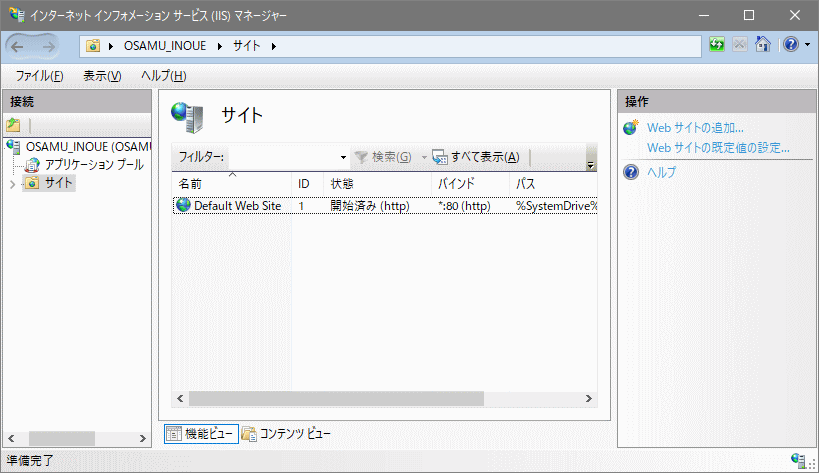This screenshot has width=819, height=473.
Task: Click the connections pane scrollbar thumb
Action: (x=62, y=439)
